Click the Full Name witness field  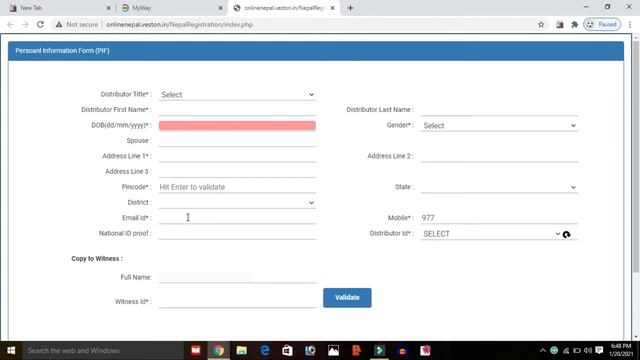pos(237,277)
